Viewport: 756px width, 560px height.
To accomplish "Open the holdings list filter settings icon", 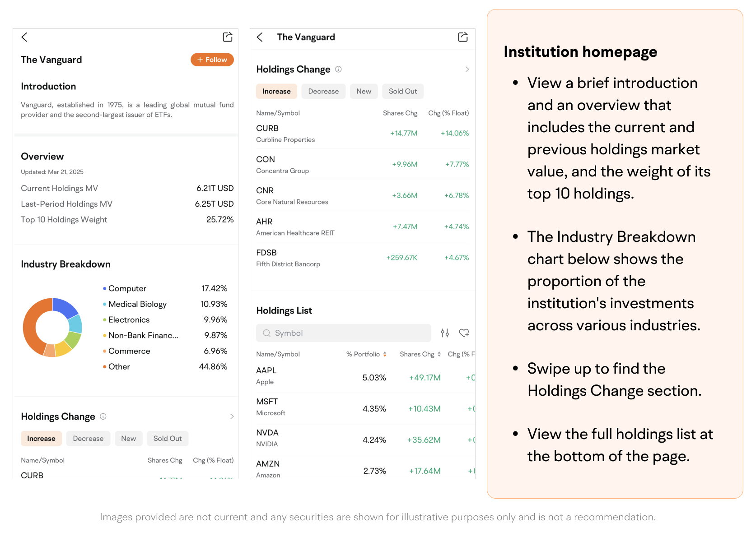I will (x=445, y=333).
